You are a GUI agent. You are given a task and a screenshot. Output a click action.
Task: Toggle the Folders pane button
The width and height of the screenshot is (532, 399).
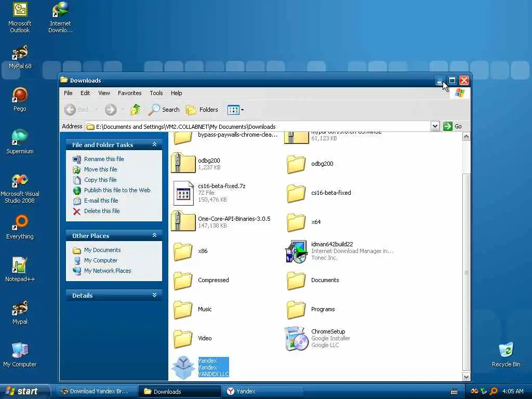pyautogui.click(x=202, y=110)
